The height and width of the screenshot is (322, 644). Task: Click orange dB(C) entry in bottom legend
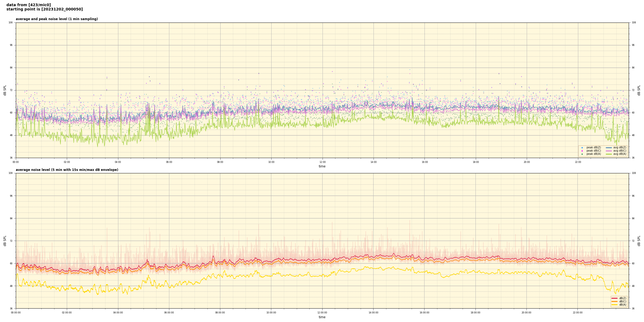click(622, 301)
